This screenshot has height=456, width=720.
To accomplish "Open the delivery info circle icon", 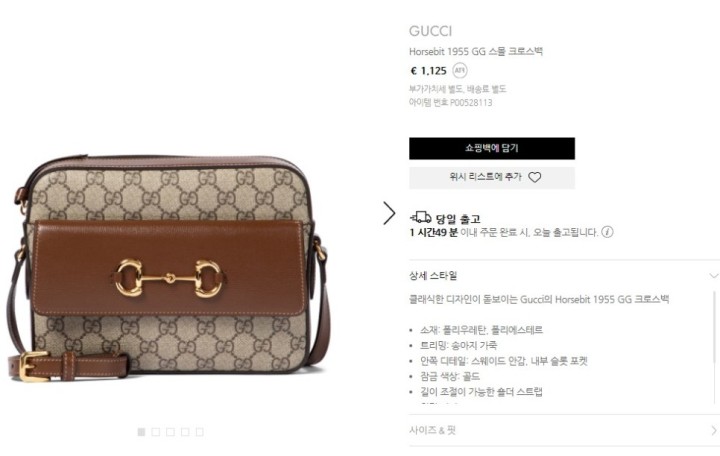I will (x=607, y=232).
